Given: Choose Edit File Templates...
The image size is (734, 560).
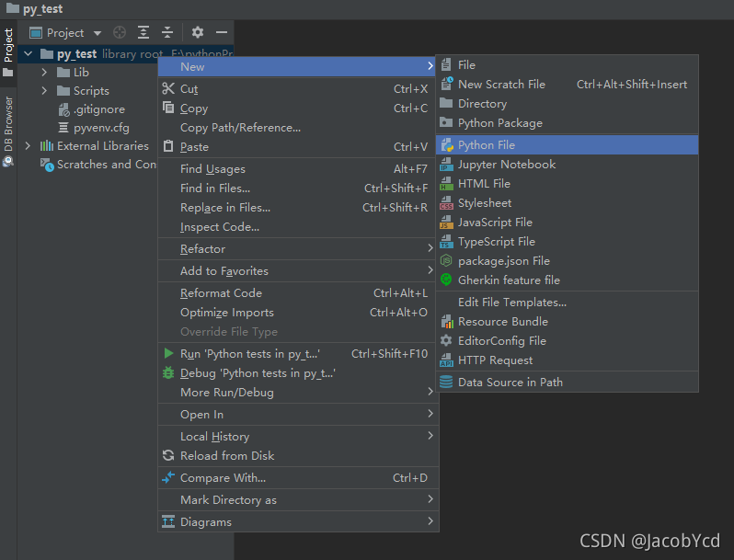Looking at the screenshot, I should (x=567, y=303).
